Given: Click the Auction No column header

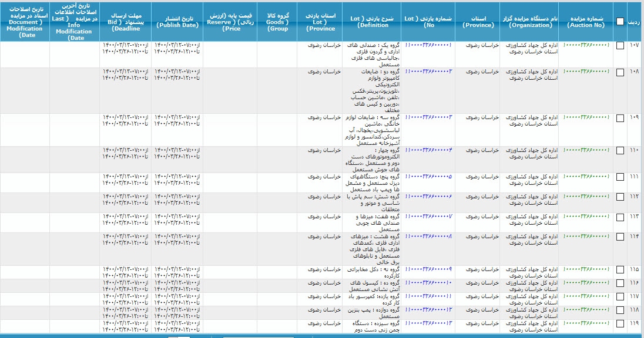Looking at the screenshot, I should pos(586,22).
